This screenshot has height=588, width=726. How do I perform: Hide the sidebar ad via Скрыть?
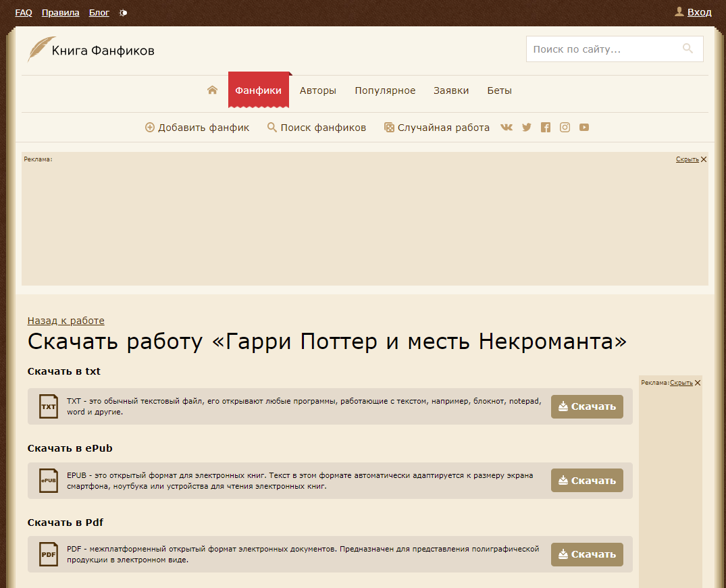click(x=681, y=383)
